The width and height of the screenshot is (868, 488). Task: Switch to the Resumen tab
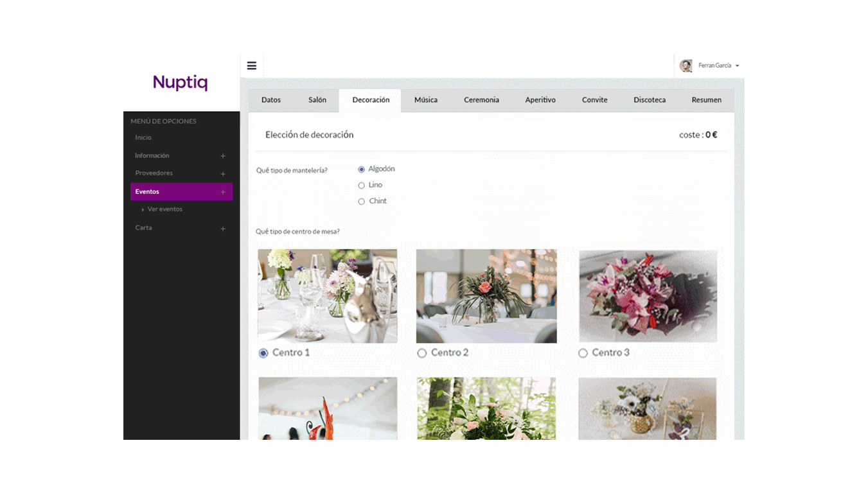click(706, 100)
